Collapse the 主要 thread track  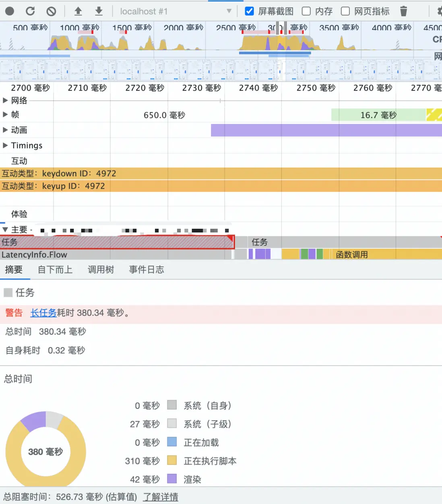[x=5, y=229]
